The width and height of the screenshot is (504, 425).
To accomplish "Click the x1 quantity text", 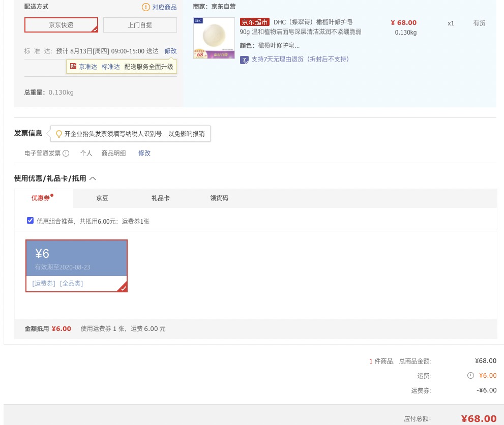I will [451, 23].
